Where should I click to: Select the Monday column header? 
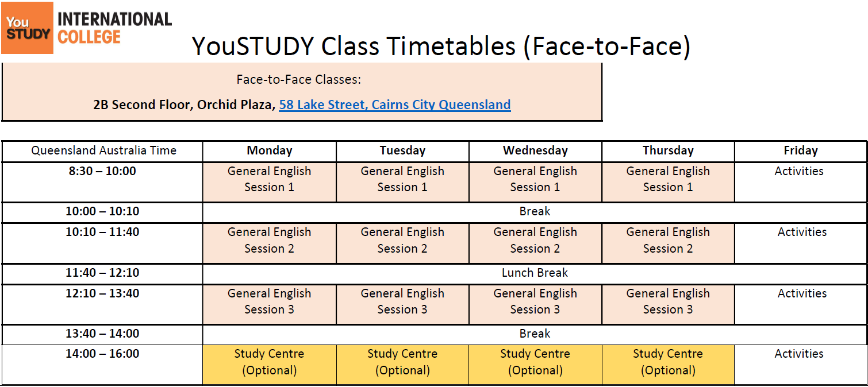pyautogui.click(x=269, y=151)
